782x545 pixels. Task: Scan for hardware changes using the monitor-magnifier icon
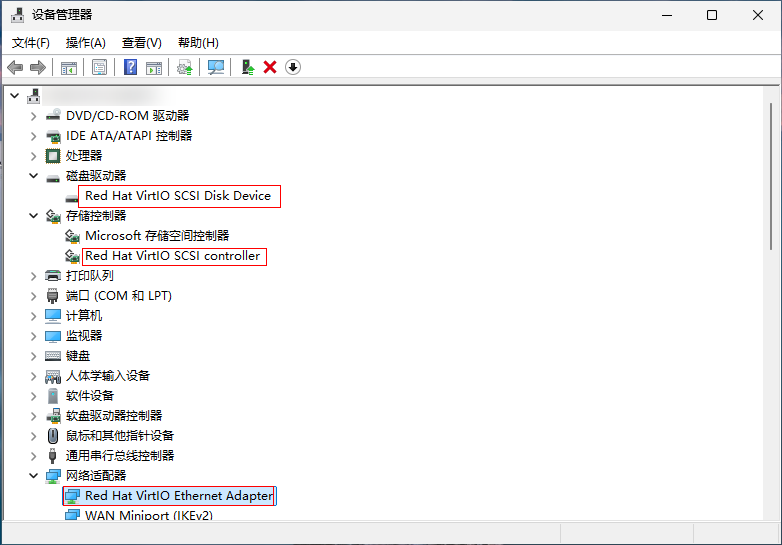point(216,67)
